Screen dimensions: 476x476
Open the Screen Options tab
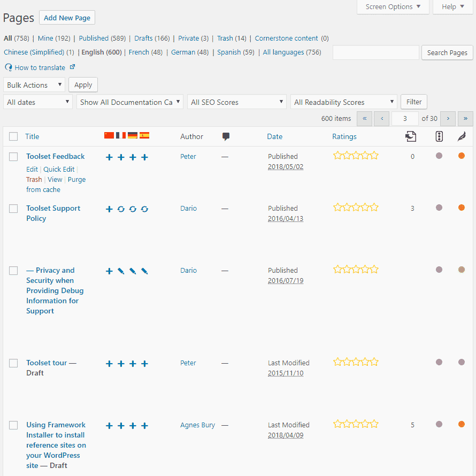pos(393,7)
